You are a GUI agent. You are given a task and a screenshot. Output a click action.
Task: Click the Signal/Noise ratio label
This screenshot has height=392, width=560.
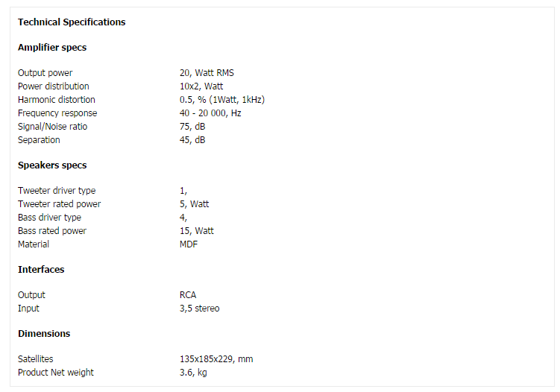click(x=52, y=127)
